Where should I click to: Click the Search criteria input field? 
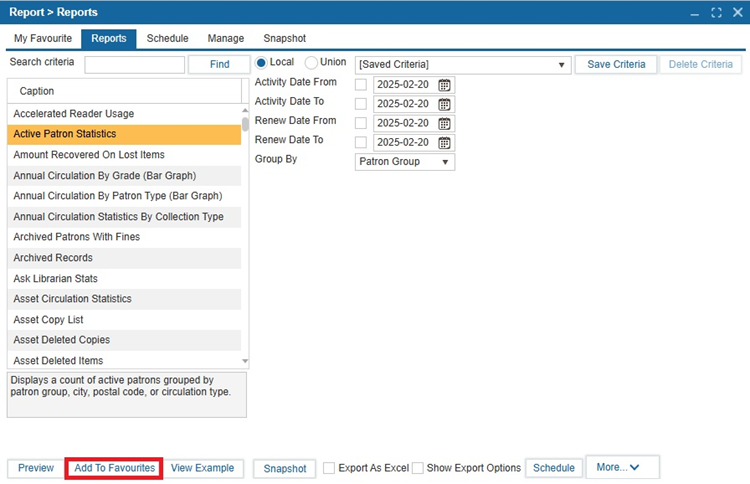click(134, 65)
